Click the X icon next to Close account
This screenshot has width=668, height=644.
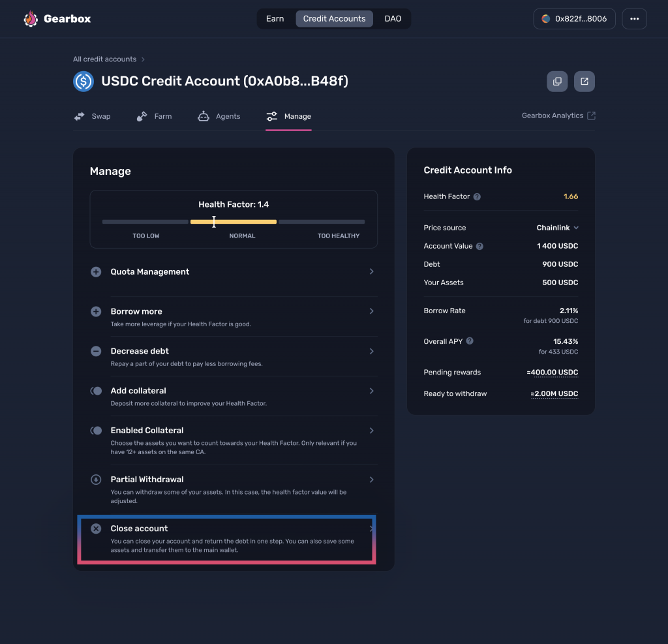point(96,529)
